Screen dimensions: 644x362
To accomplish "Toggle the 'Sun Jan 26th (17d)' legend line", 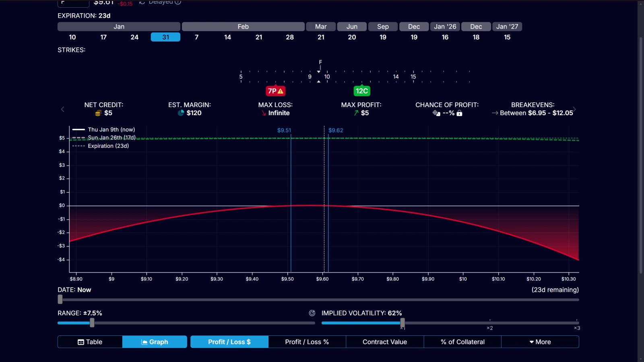I will pos(104,138).
